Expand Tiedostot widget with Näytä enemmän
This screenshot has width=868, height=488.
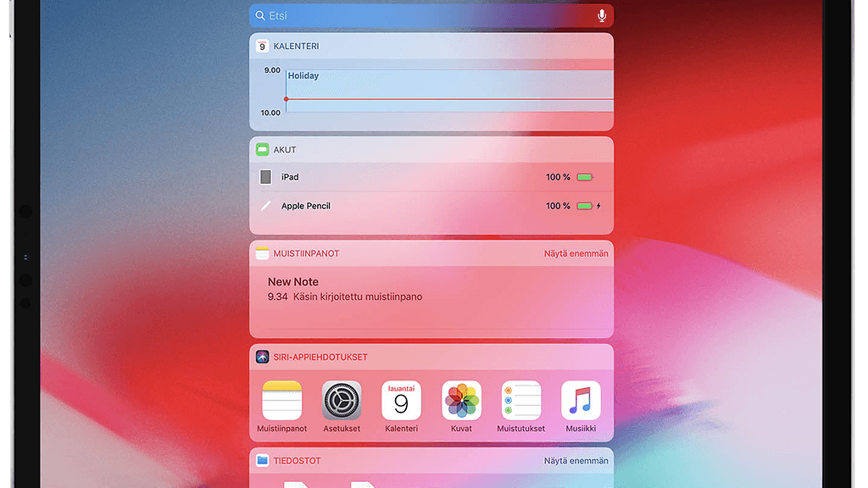(576, 461)
